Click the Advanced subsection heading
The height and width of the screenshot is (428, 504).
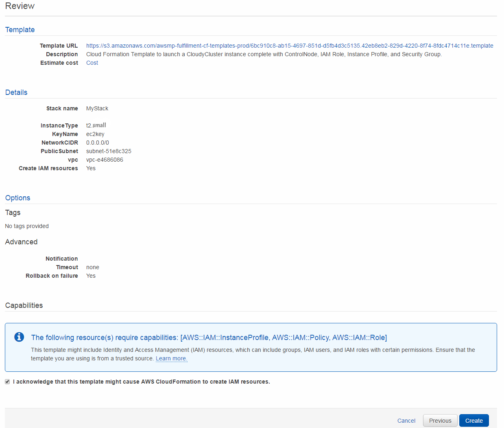pos(21,242)
